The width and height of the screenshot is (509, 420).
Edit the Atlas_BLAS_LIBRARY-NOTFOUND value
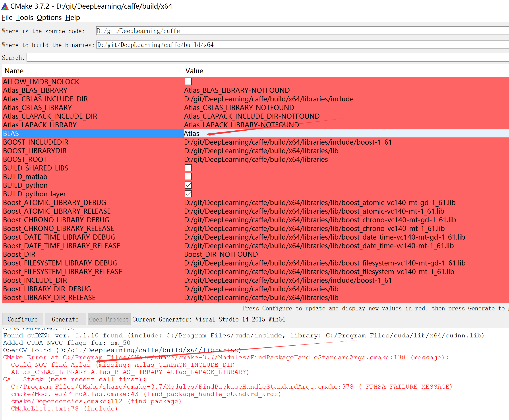(346, 90)
